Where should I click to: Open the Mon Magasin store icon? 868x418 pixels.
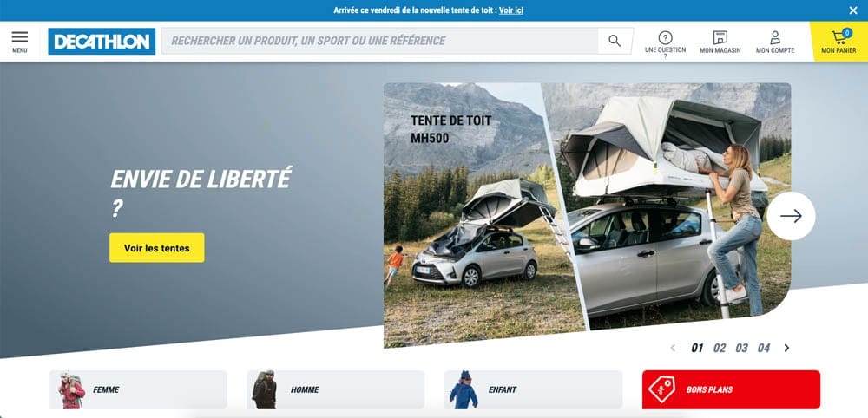pos(719,41)
